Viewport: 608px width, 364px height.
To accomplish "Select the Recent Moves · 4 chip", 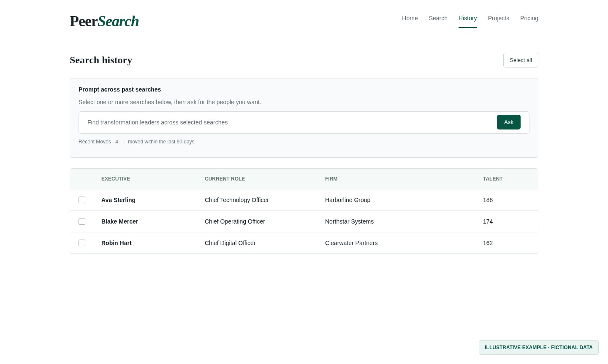I will tap(98, 142).
